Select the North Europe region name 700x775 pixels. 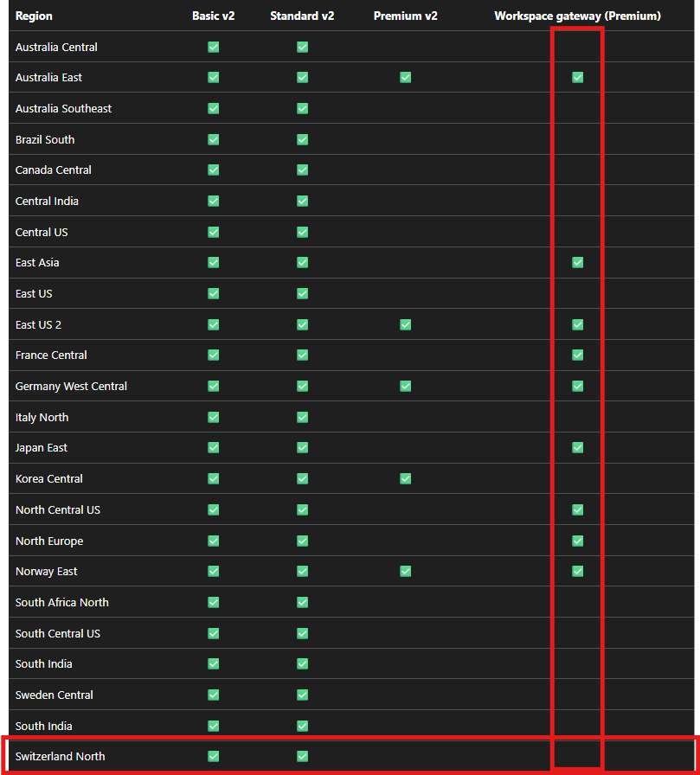(x=49, y=541)
